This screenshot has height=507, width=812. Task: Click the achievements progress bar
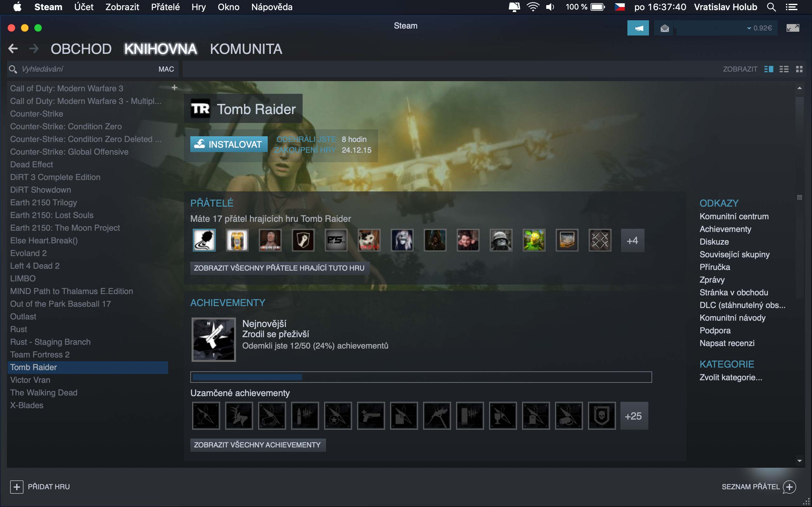421,377
